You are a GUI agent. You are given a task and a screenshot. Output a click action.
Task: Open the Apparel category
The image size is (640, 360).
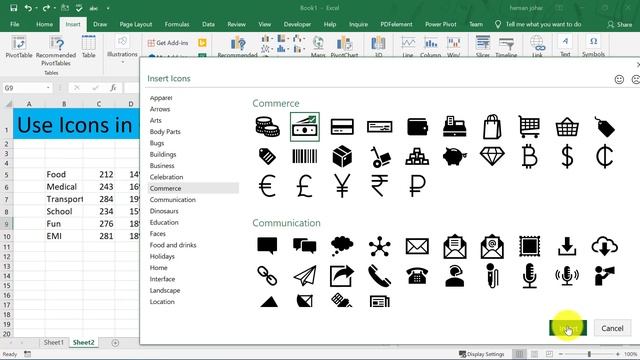pos(161,98)
